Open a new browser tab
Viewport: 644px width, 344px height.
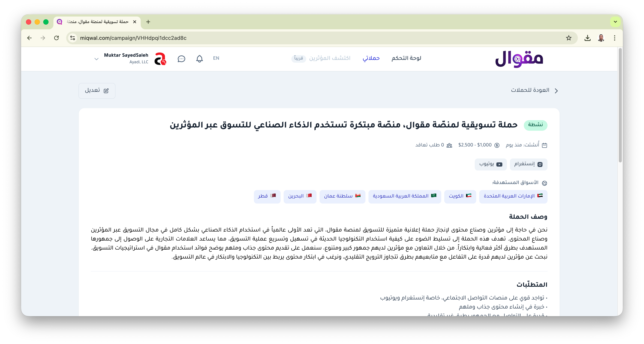pos(148,22)
